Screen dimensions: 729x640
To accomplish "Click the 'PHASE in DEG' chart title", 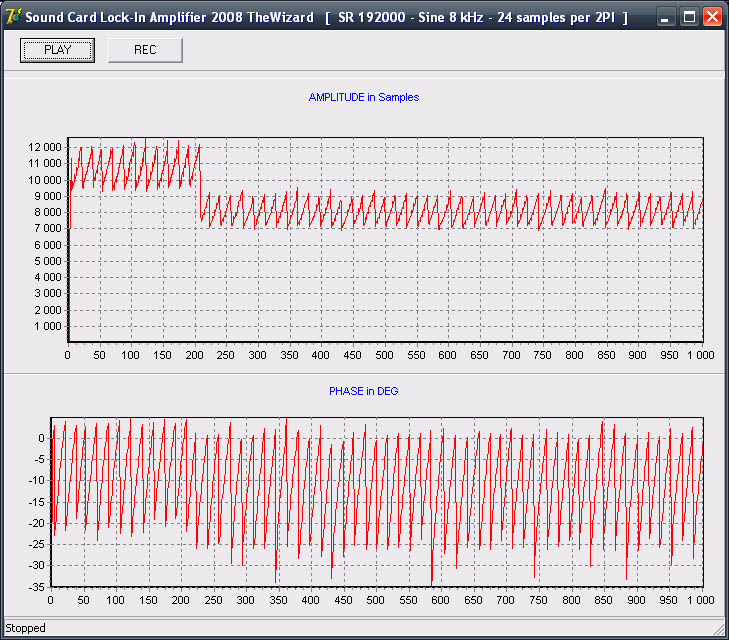I will point(364,391).
